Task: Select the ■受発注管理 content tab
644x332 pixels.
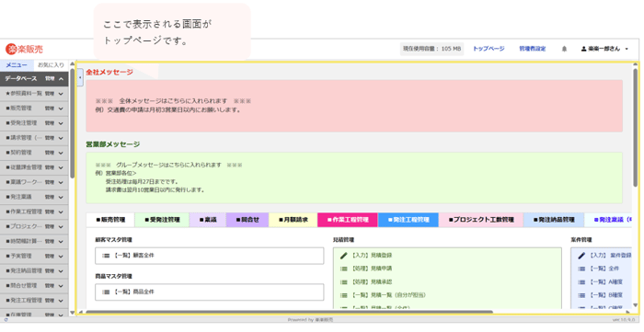Action: click(162, 220)
